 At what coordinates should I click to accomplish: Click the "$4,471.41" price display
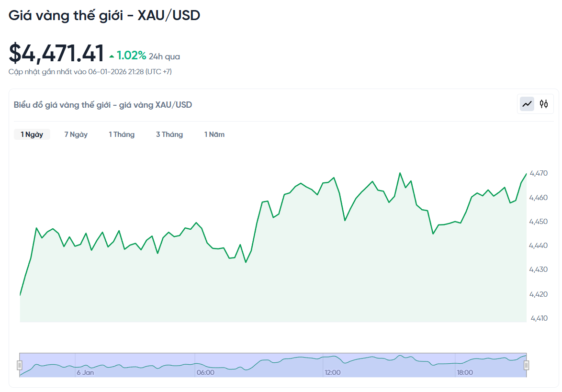[x=56, y=54]
